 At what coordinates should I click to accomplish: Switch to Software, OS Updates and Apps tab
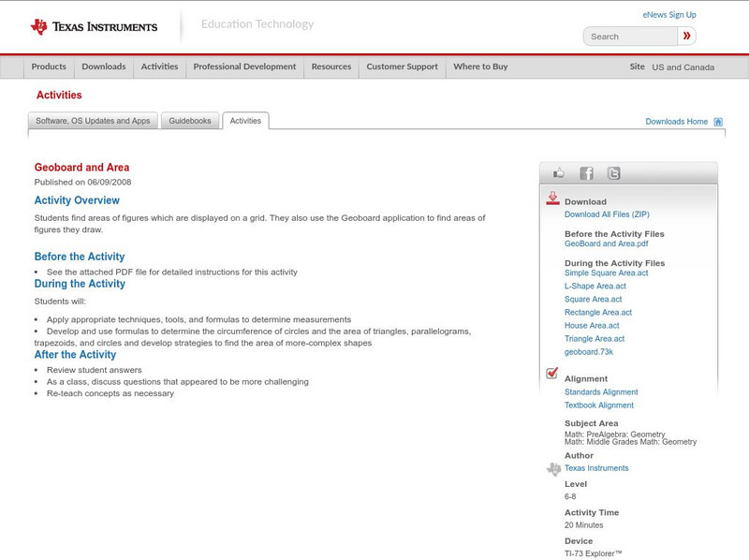pyautogui.click(x=93, y=121)
